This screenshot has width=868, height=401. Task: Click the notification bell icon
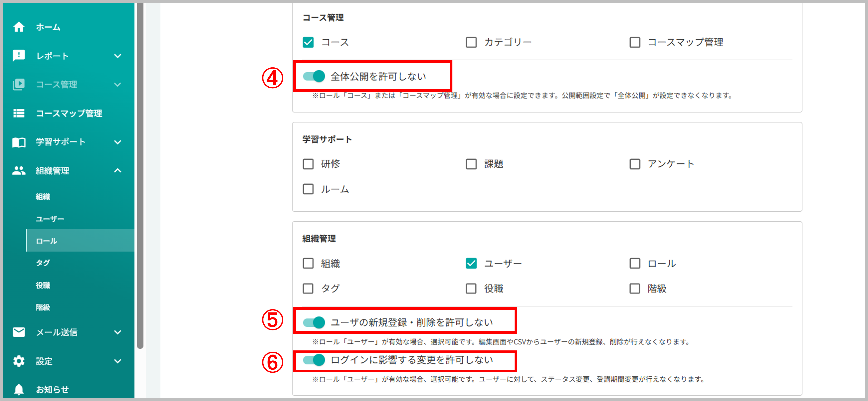pos(19,390)
